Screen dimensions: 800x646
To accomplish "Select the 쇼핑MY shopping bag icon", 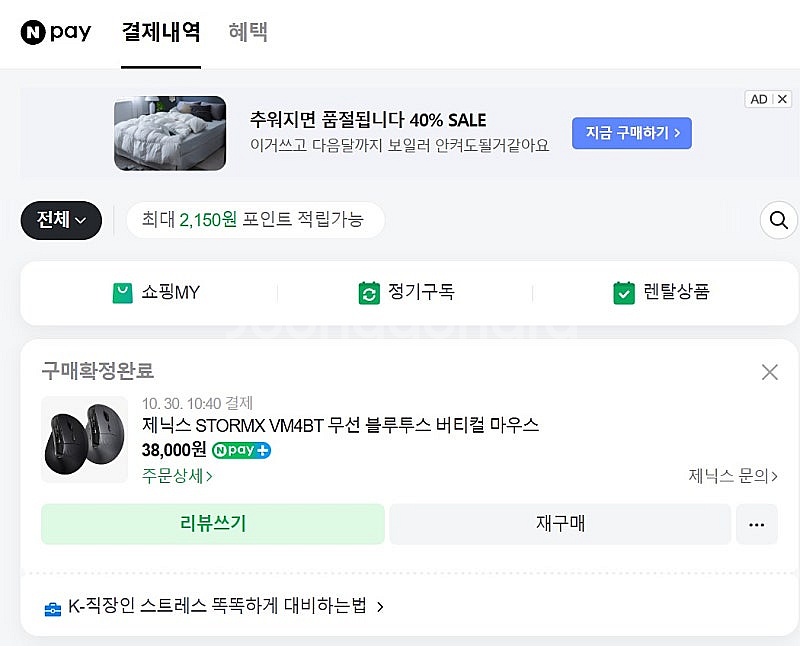I will [122, 293].
